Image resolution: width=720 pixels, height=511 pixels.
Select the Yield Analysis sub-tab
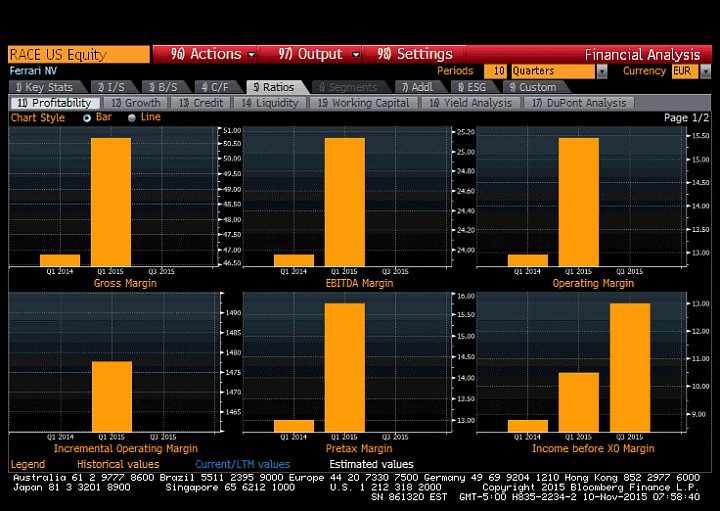(x=471, y=103)
